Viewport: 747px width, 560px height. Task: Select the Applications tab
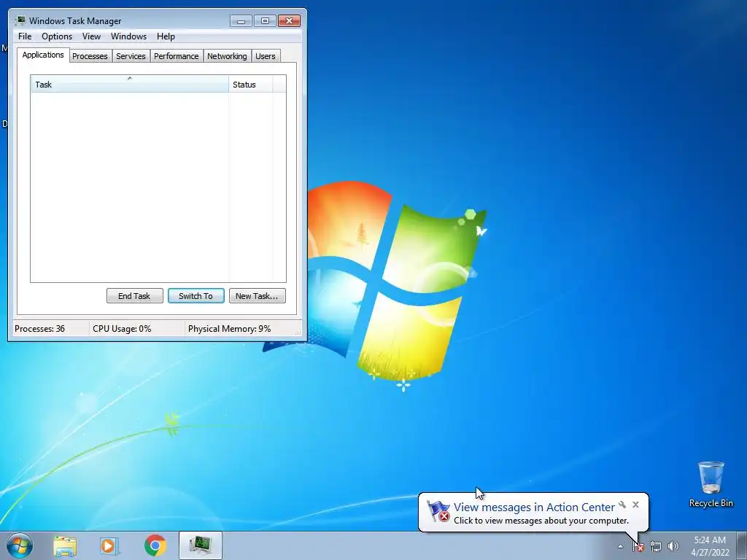pyautogui.click(x=43, y=55)
